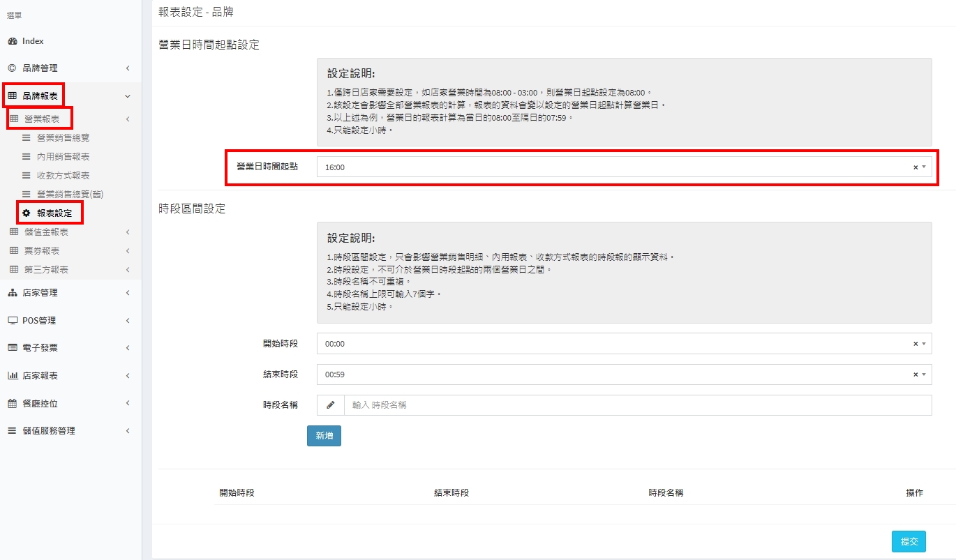Click the 餐廳控位 calendar icon
956x560 pixels.
(x=12, y=403)
